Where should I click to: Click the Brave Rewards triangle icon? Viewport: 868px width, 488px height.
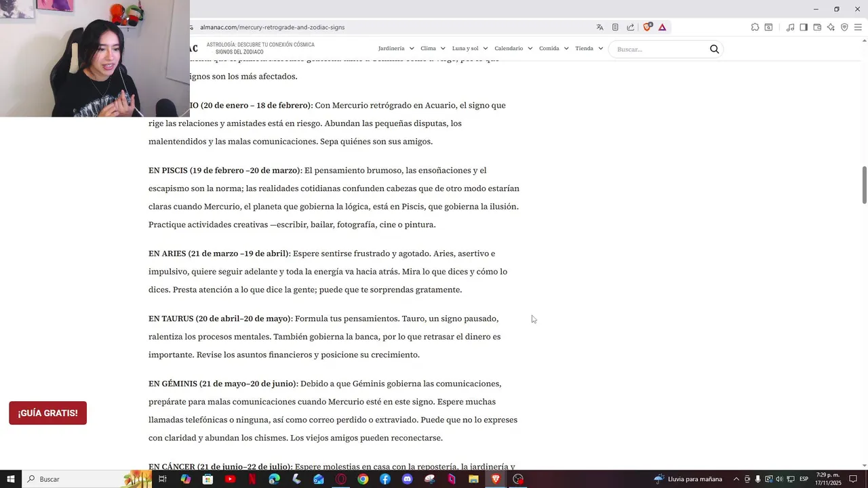(x=662, y=27)
